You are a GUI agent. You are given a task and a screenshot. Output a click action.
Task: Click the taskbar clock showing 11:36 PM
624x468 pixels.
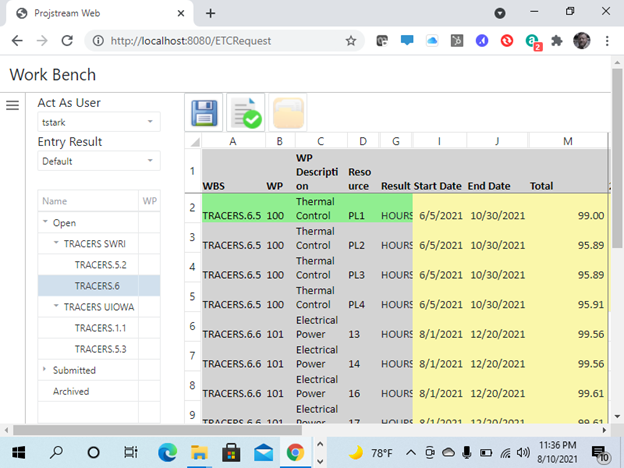557,452
